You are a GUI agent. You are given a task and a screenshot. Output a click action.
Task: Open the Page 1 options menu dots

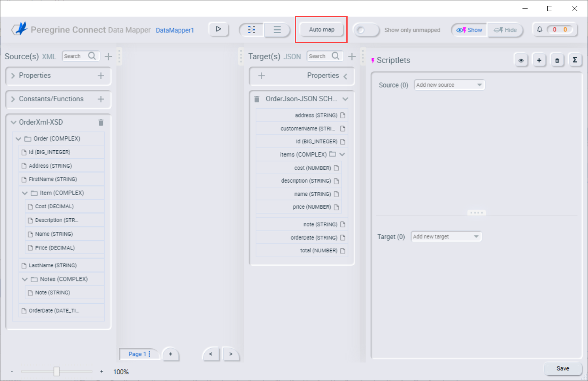[149, 354]
